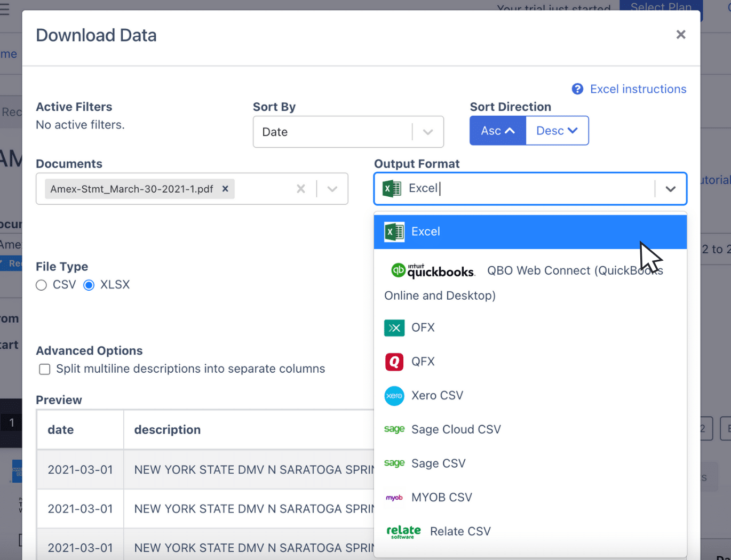Select Desc sort direction

557,131
